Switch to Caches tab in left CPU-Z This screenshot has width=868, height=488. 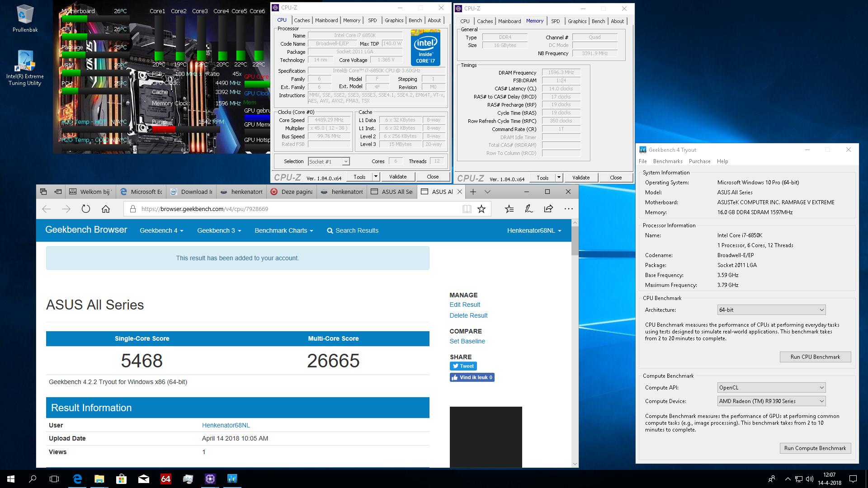coord(302,20)
